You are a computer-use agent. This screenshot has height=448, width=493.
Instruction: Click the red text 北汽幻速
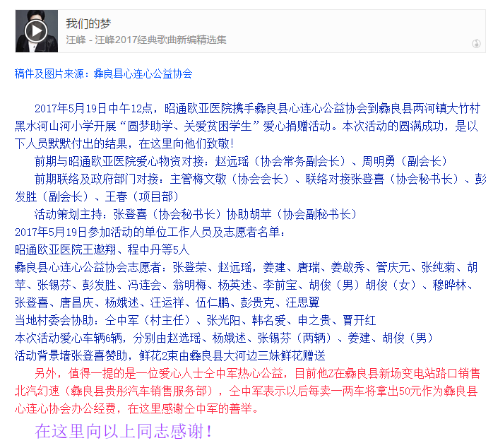(x=37, y=391)
